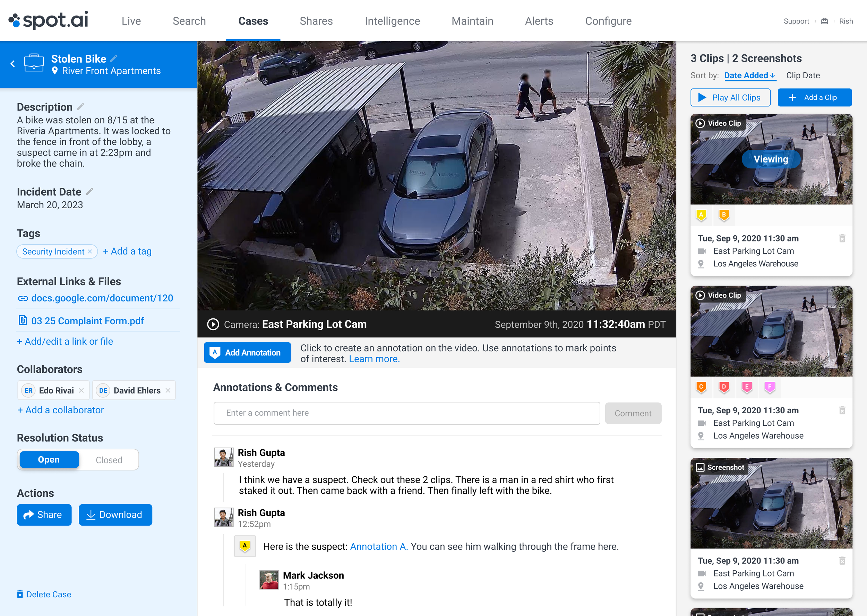Select the pink annotation F badge
This screenshot has height=616, width=867.
point(769,387)
